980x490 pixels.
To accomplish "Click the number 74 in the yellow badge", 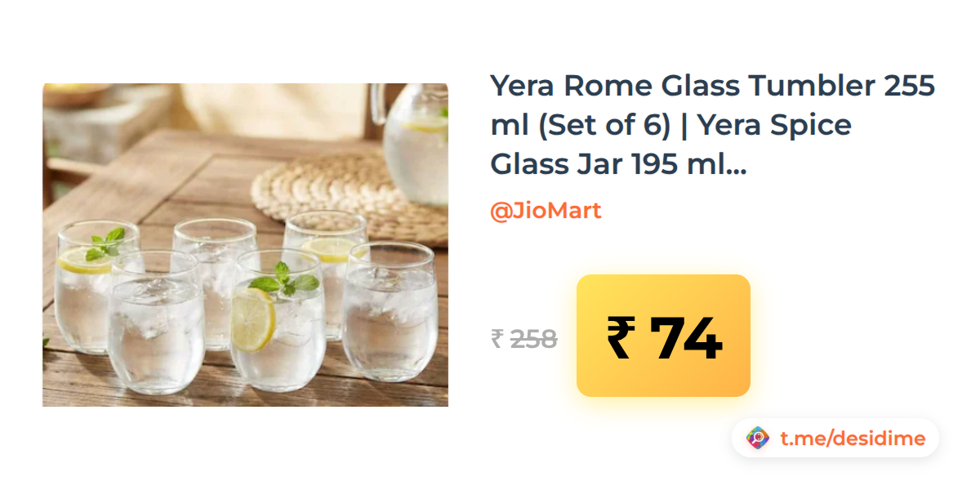I will pyautogui.click(x=685, y=338).
